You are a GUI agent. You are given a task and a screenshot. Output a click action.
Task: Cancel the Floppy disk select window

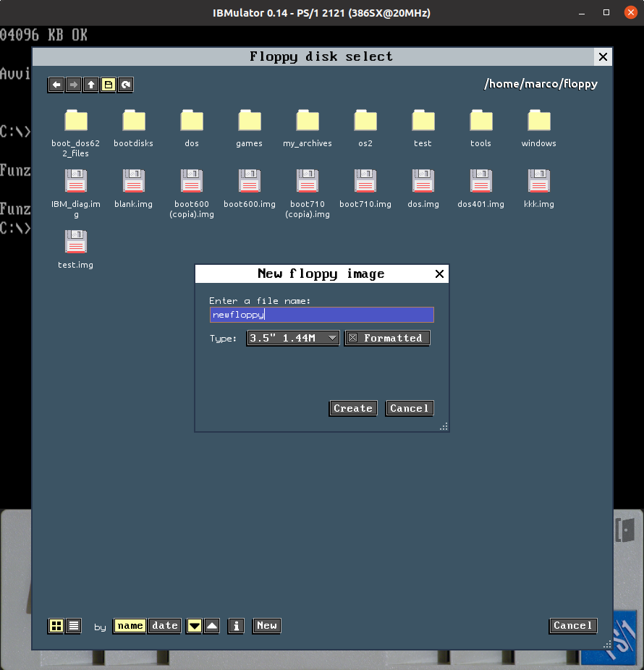[573, 626]
